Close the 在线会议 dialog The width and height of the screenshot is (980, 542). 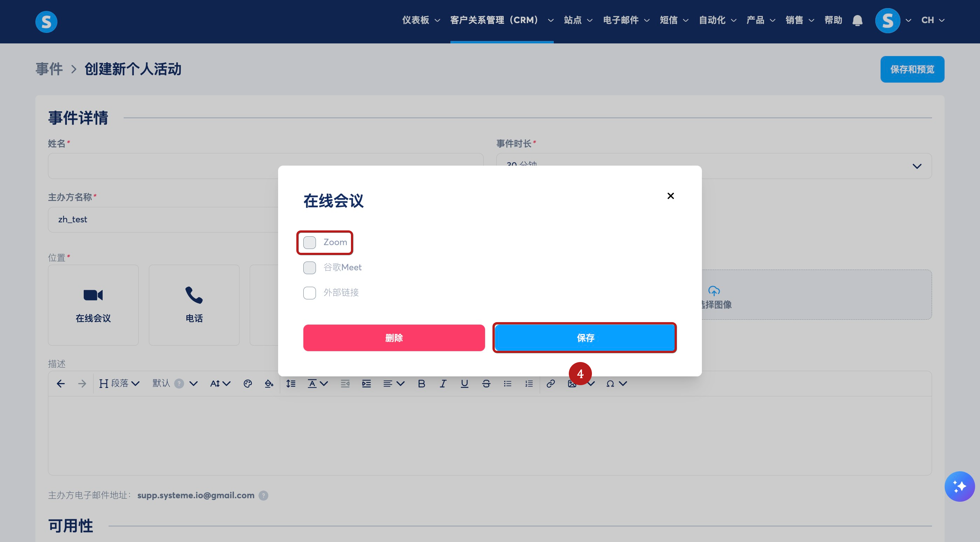670,196
